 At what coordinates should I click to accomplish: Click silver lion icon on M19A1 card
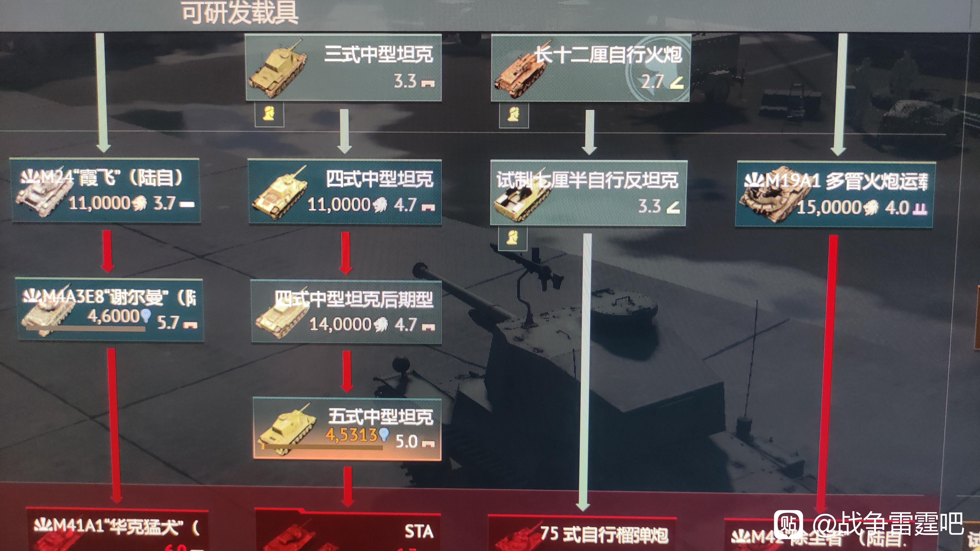[871, 208]
